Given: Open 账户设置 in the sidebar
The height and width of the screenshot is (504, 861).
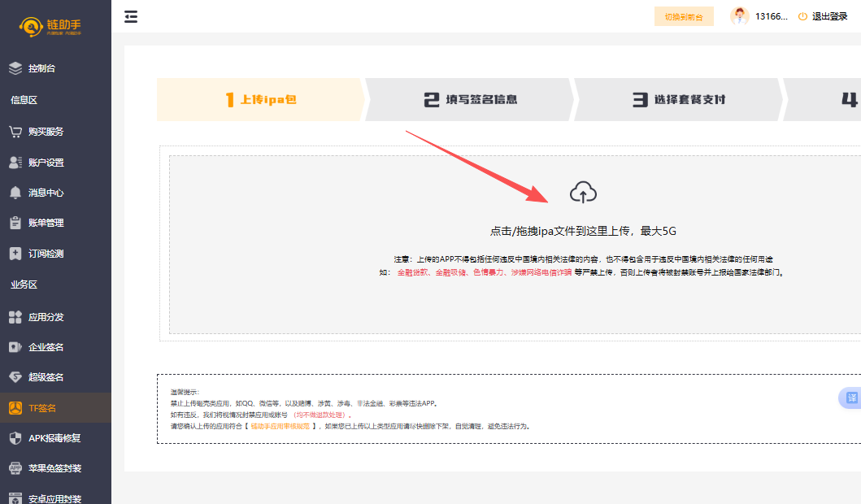Looking at the screenshot, I should click(x=46, y=163).
